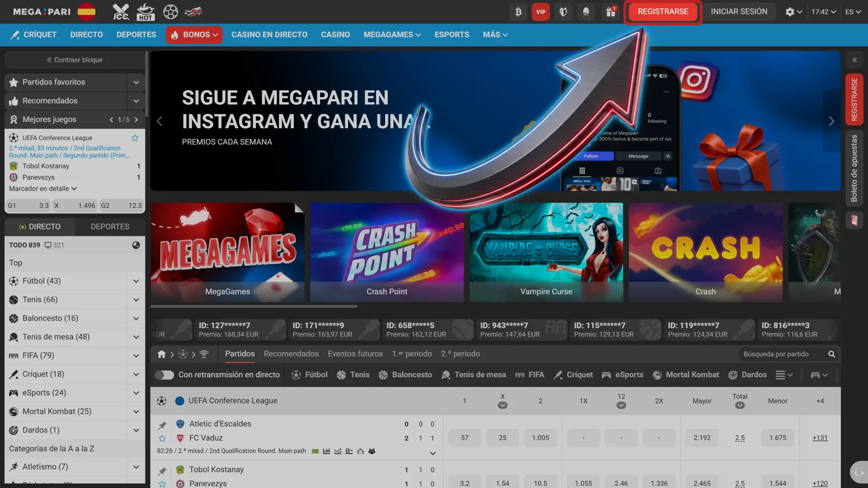The image size is (868, 488).
Task: Show previous banner slide
Action: coord(159,121)
